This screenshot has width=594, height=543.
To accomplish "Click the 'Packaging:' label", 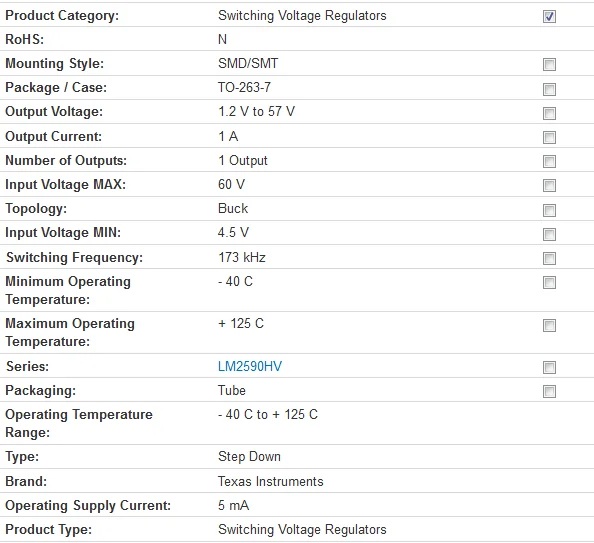I will tap(41, 391).
